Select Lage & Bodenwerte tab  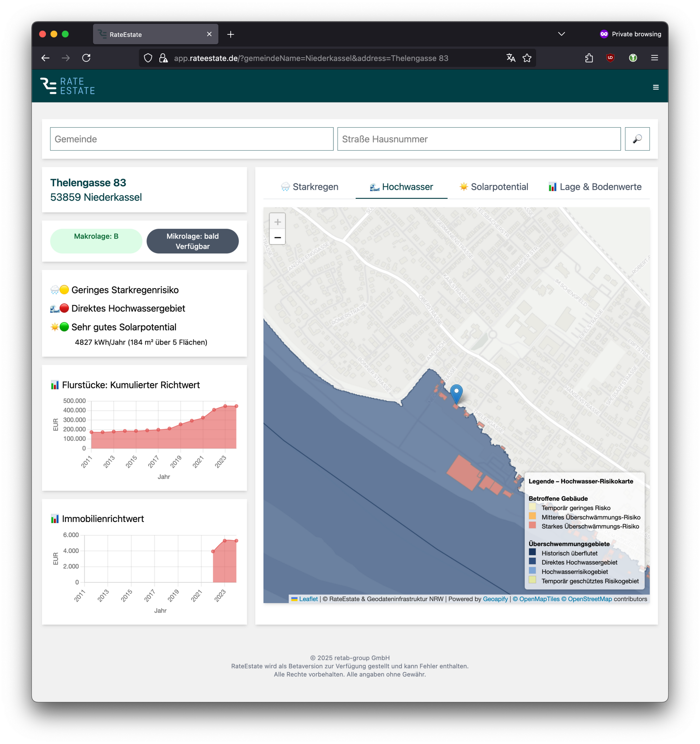(595, 187)
